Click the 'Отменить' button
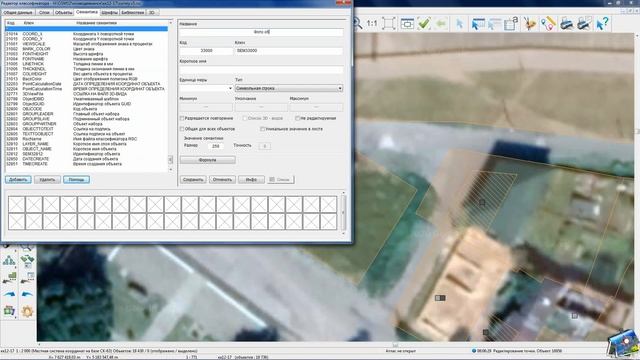 (x=222, y=180)
